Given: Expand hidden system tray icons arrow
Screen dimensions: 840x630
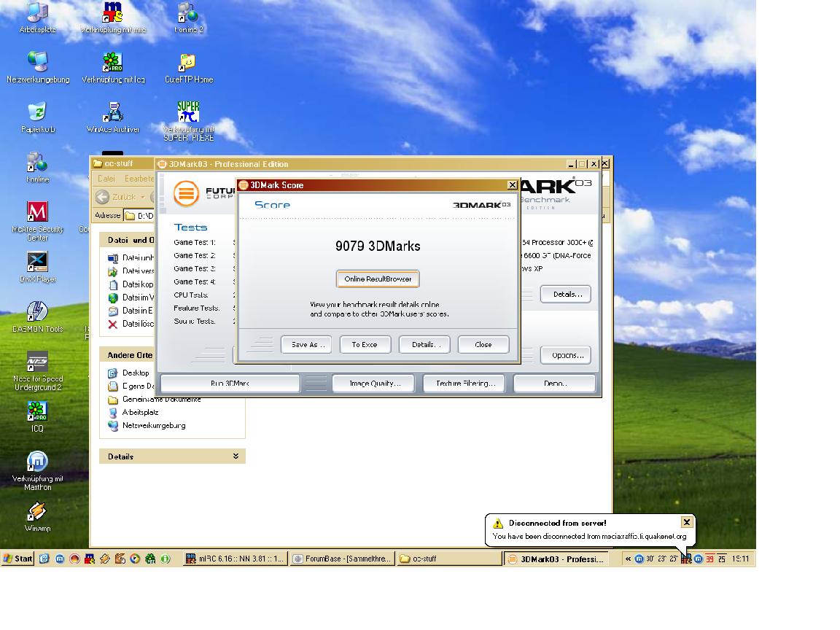Looking at the screenshot, I should pos(628,559).
